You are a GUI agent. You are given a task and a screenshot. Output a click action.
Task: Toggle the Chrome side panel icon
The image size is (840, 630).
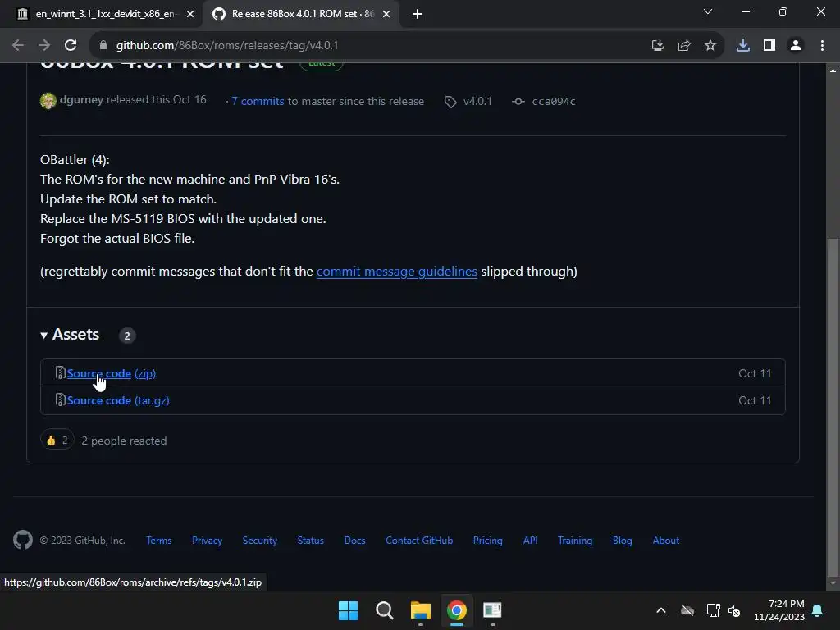click(769, 46)
